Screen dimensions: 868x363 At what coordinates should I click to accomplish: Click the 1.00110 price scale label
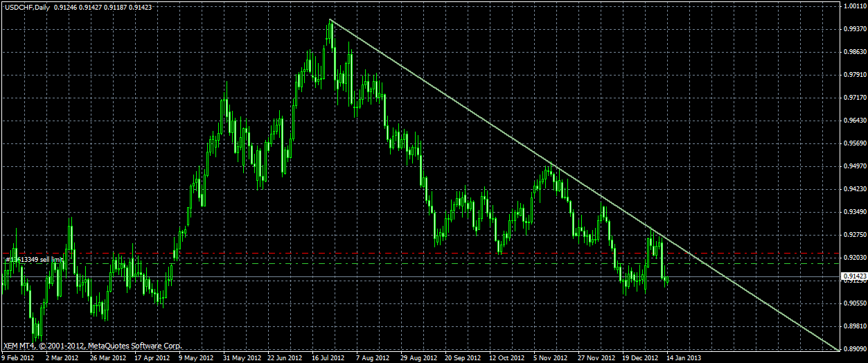pos(854,6)
